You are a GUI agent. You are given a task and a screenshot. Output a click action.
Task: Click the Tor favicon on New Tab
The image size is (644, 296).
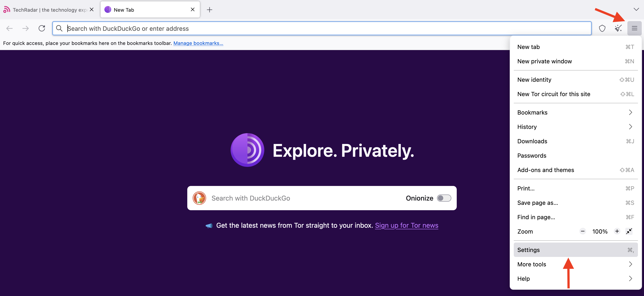click(108, 9)
